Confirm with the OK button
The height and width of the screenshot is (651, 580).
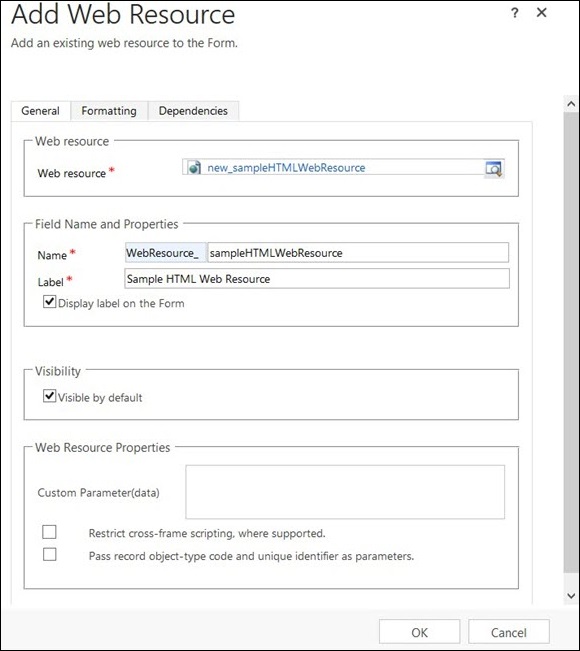point(419,632)
